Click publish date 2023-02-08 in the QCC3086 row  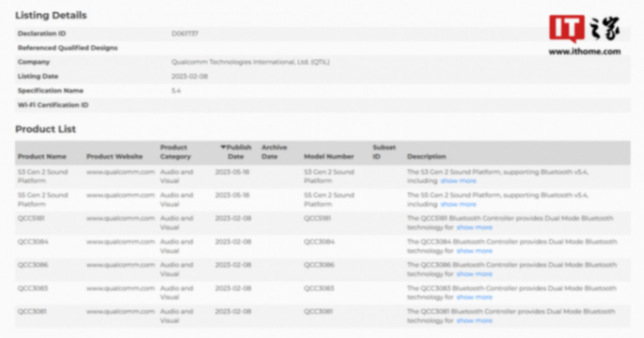[234, 265]
